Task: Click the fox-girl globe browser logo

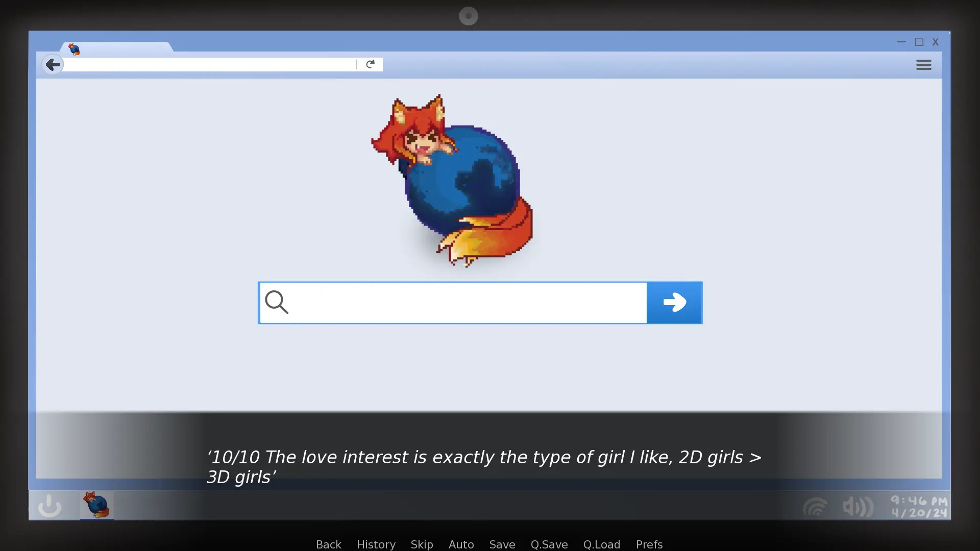Action: point(452,180)
